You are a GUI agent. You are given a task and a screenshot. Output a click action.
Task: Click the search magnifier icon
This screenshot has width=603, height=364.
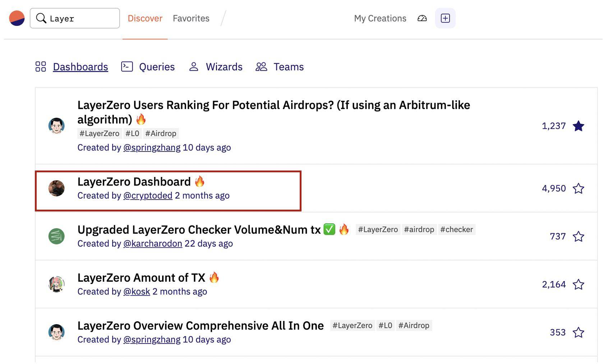coord(41,18)
